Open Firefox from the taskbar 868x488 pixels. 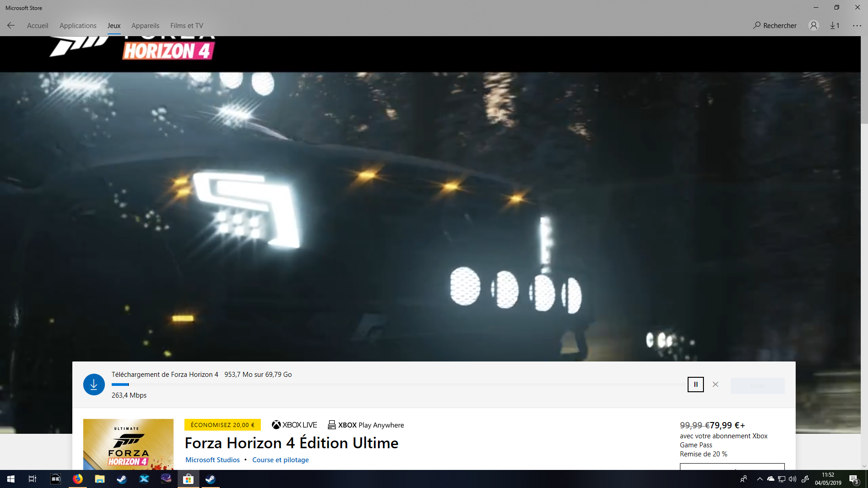point(78,479)
